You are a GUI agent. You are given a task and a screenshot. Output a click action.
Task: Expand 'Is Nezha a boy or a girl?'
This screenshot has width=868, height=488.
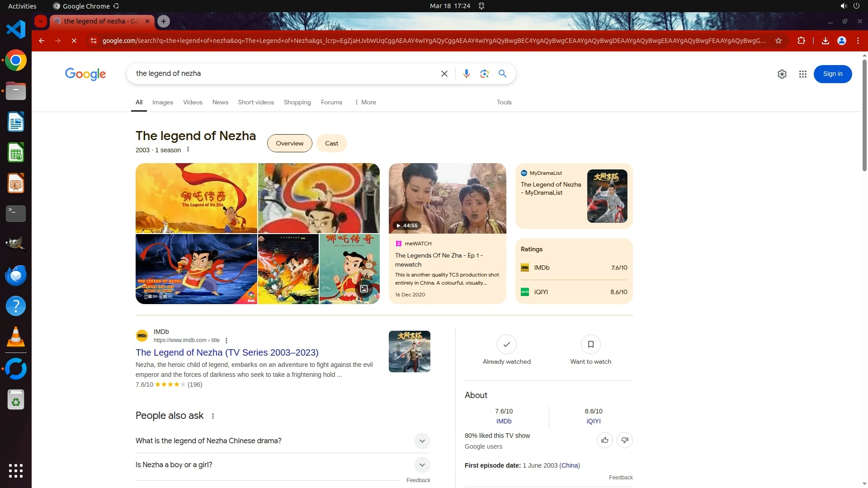421,465
